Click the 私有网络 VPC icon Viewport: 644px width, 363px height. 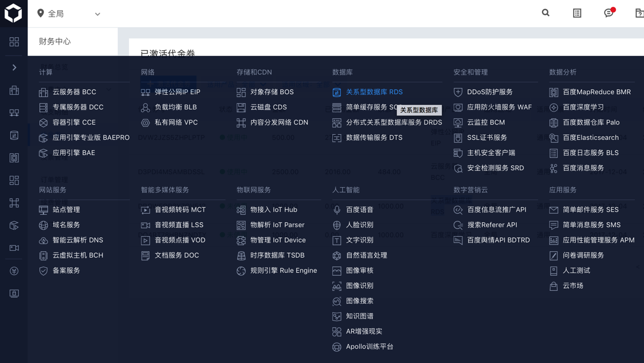pyautogui.click(x=145, y=122)
